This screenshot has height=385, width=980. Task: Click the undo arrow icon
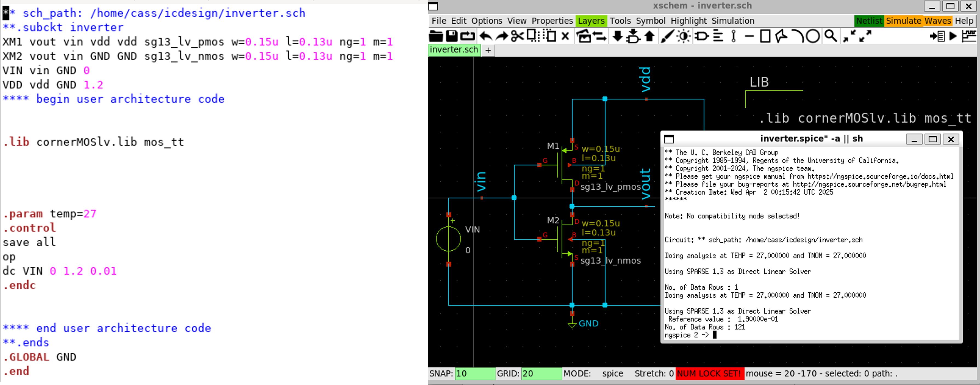point(485,36)
